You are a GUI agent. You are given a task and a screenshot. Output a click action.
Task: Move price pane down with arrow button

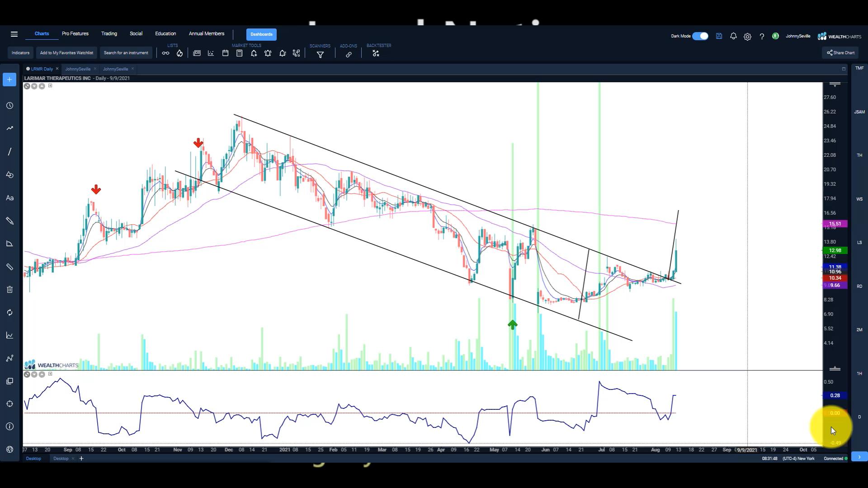[34, 86]
